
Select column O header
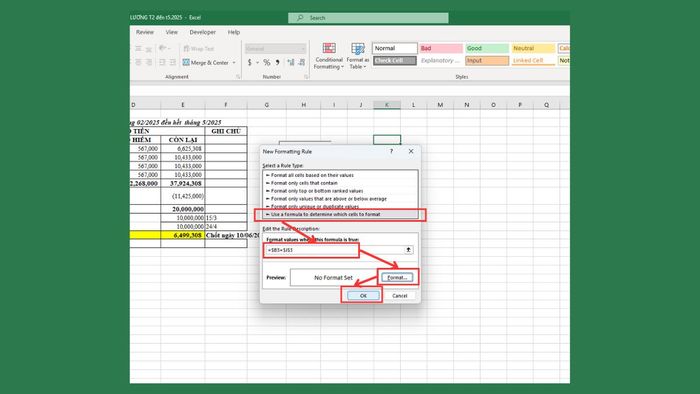pos(493,105)
